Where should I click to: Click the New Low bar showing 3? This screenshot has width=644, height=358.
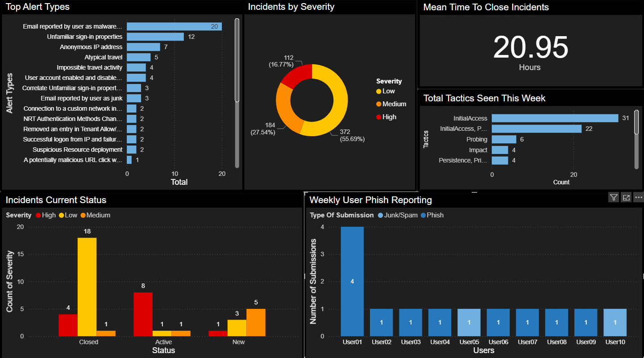click(237, 328)
